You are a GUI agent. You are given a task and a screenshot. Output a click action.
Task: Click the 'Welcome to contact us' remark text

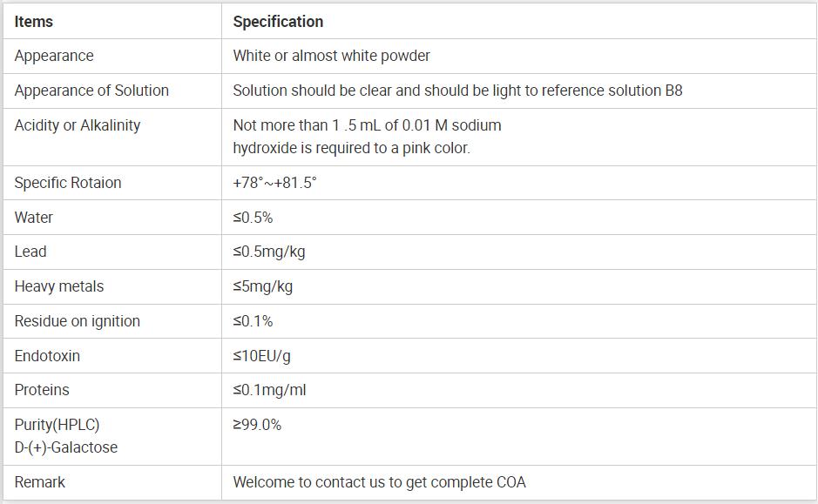click(379, 482)
